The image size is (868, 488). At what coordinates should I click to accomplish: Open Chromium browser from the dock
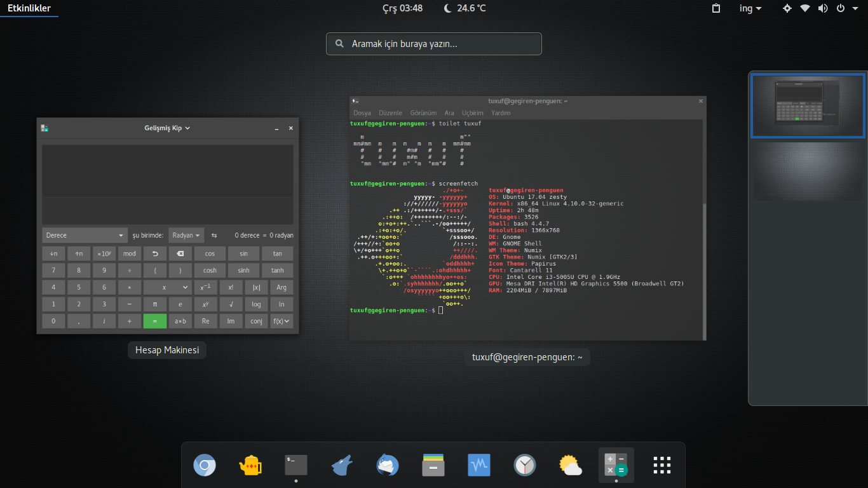click(x=205, y=466)
